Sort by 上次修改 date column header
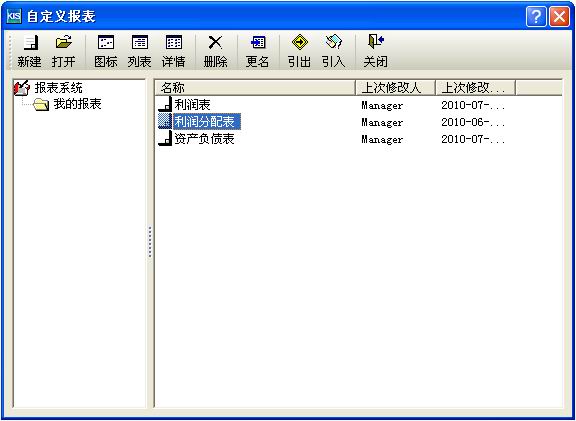576x421 pixels. 475,88
